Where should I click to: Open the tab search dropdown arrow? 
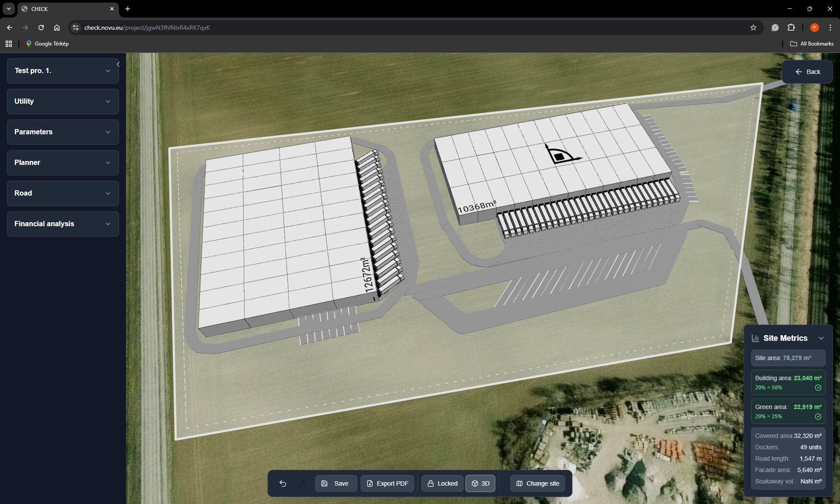8,9
